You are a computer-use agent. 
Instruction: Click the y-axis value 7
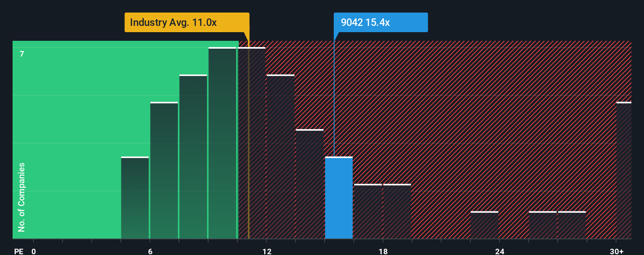pos(22,54)
